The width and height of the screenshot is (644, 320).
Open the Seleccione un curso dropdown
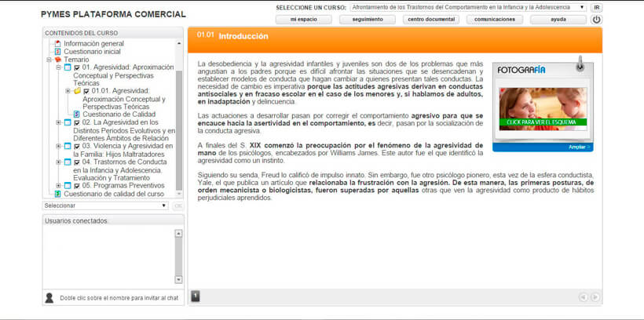pos(468,7)
